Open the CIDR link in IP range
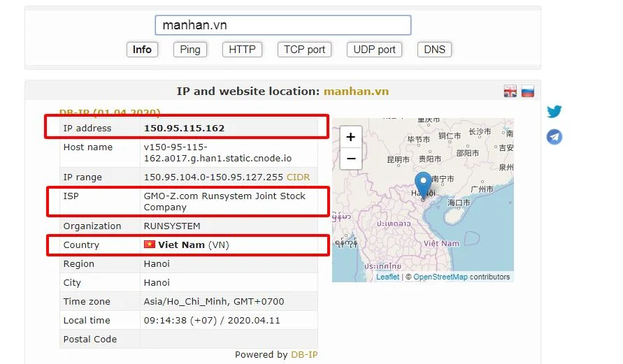This screenshot has height=364, width=623. point(298,177)
